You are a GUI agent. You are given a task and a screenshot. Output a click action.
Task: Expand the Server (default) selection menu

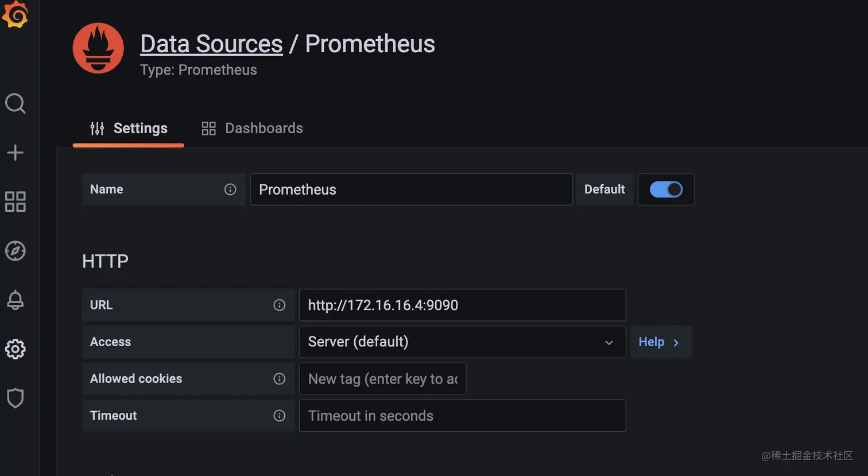click(x=609, y=342)
